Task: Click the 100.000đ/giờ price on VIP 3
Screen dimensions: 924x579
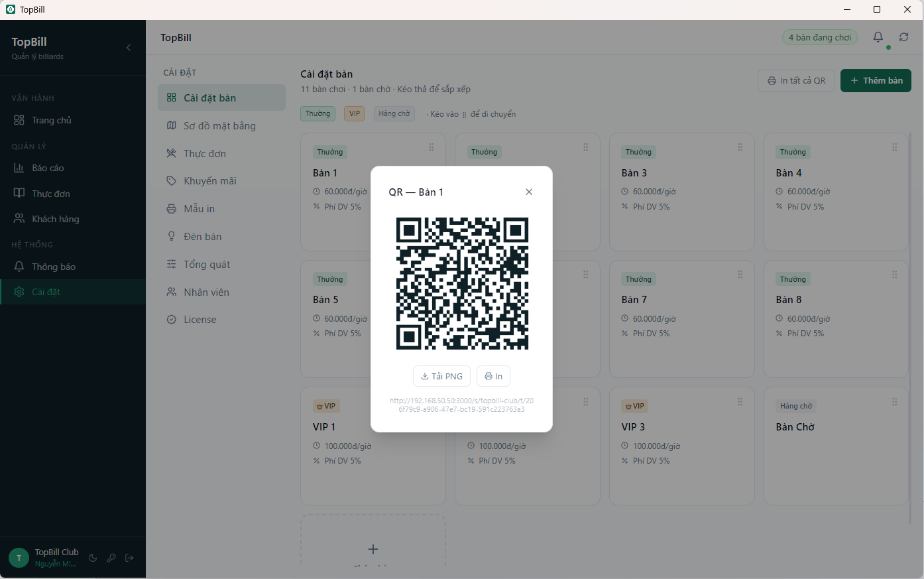Action: pyautogui.click(x=656, y=446)
